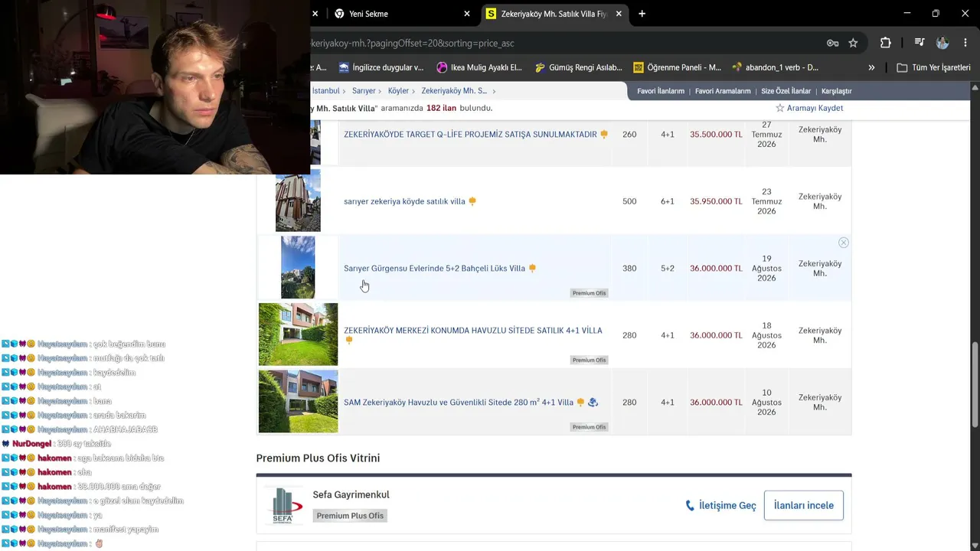Expand the hidden bookmarks chevron

[x=871, y=67]
